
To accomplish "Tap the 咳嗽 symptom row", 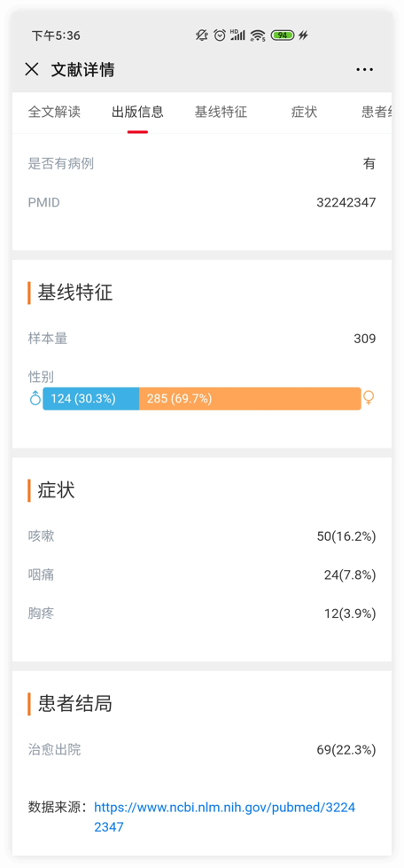I will click(x=202, y=536).
